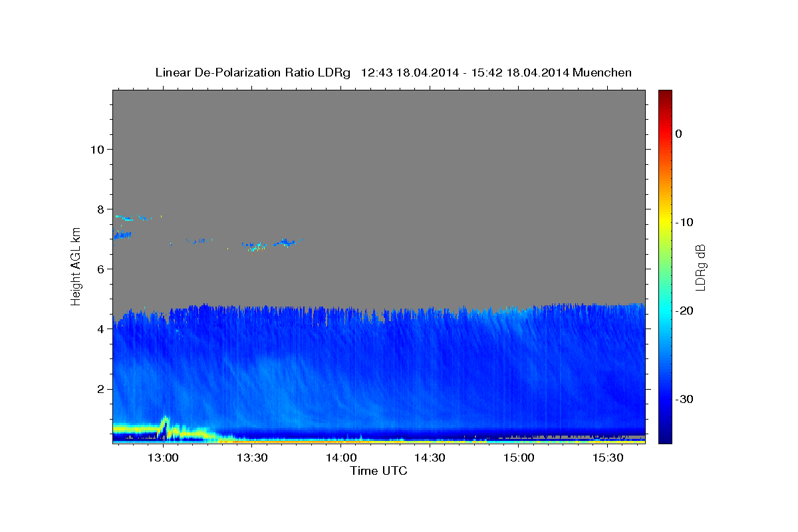
Task: Click the dark blue bottom of the colorbar
Action: [665, 436]
